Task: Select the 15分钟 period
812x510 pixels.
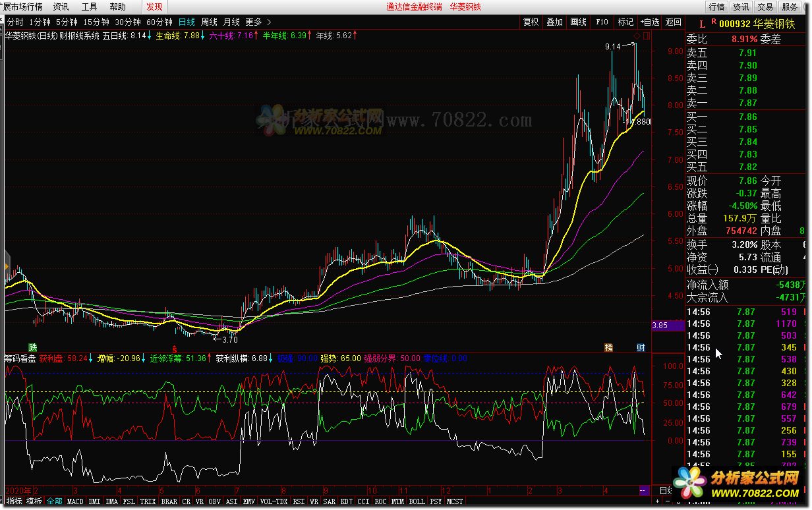Action: tap(96, 22)
